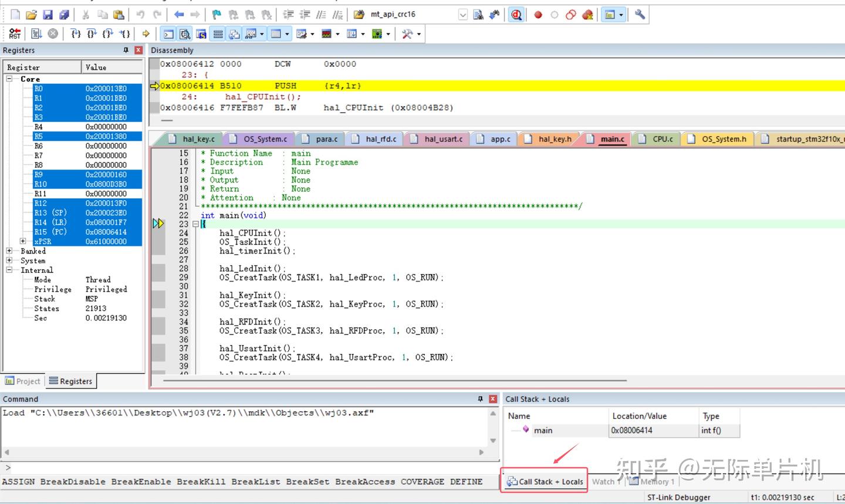Viewport: 845px width, 504px height.
Task: Click the Show Next Statement yellow arrow
Action: [x=146, y=34]
